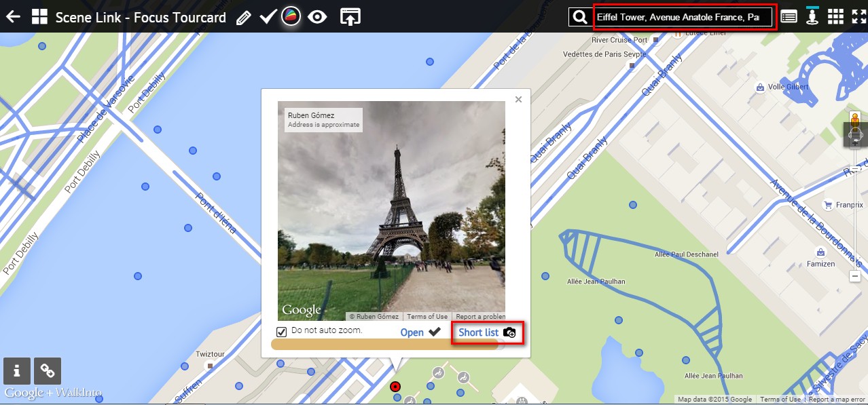Zoom in using the plus button
This screenshot has width=868, height=405.
(x=855, y=144)
